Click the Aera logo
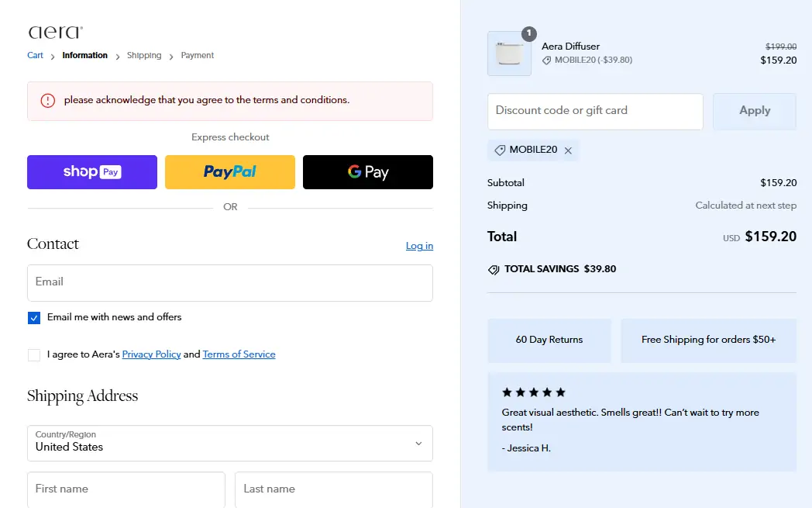The height and width of the screenshot is (508, 812). (x=55, y=33)
